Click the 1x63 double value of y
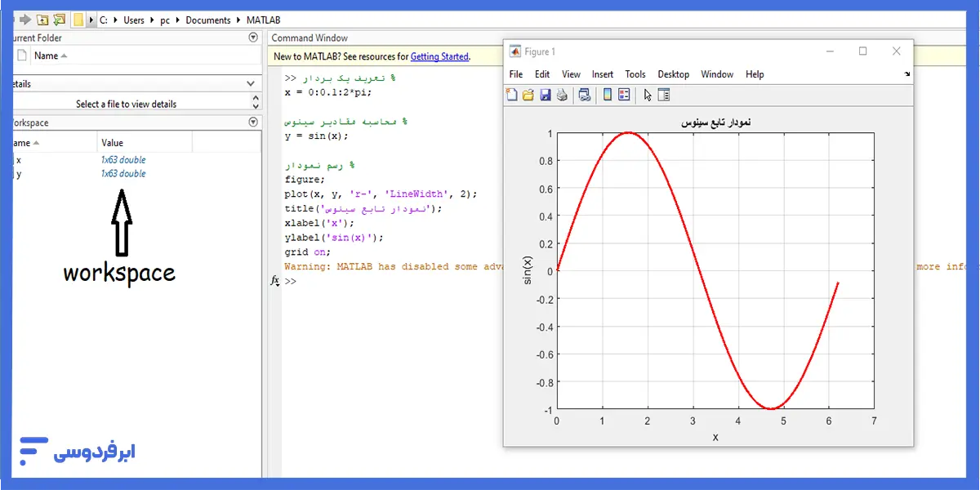Viewport: 980px width, 490px height. [123, 174]
